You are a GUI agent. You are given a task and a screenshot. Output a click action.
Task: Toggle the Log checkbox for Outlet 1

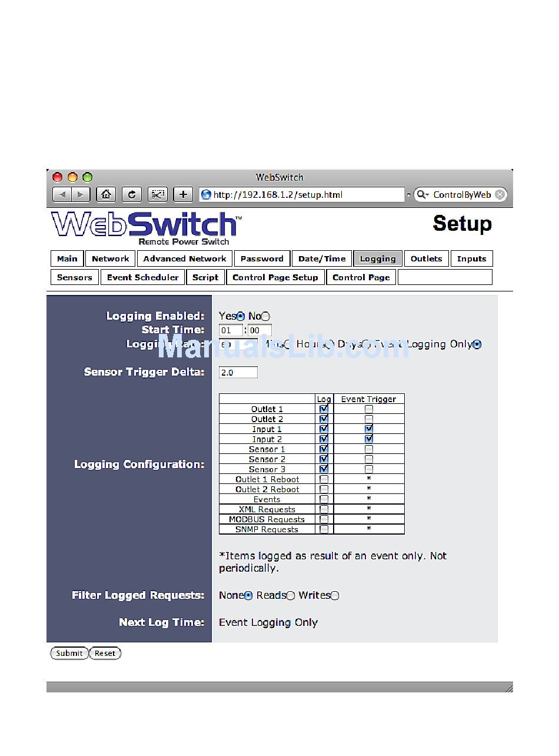pos(324,409)
